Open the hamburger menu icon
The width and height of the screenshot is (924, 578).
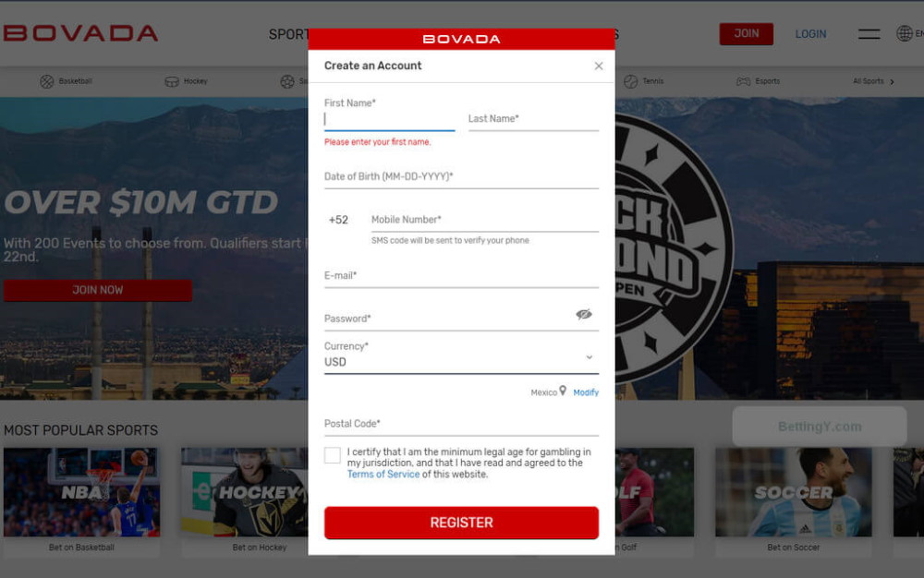pos(869,33)
